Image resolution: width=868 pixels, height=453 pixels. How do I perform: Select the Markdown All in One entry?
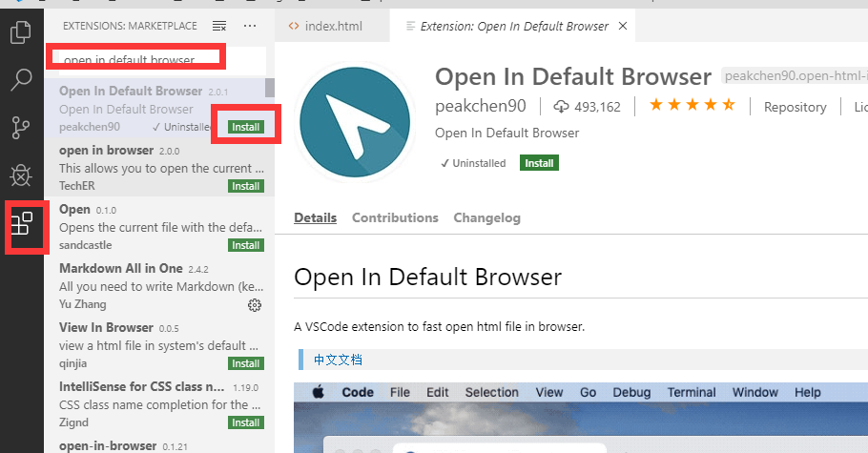pos(159,286)
